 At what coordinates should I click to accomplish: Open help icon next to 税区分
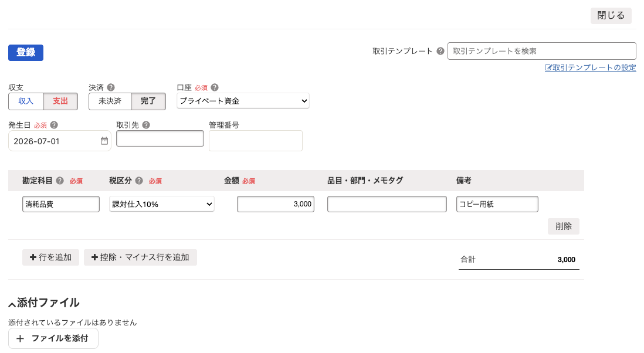pos(139,181)
